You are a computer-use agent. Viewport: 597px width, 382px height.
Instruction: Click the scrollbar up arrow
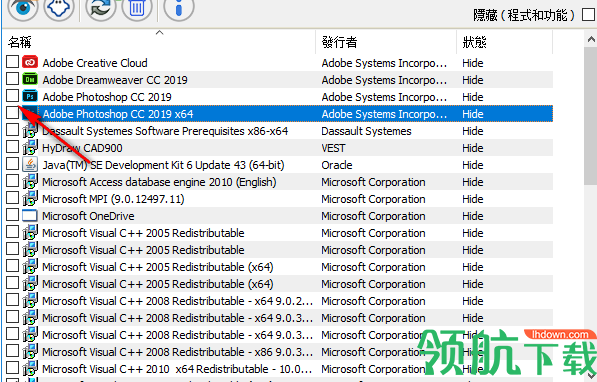[591, 39]
